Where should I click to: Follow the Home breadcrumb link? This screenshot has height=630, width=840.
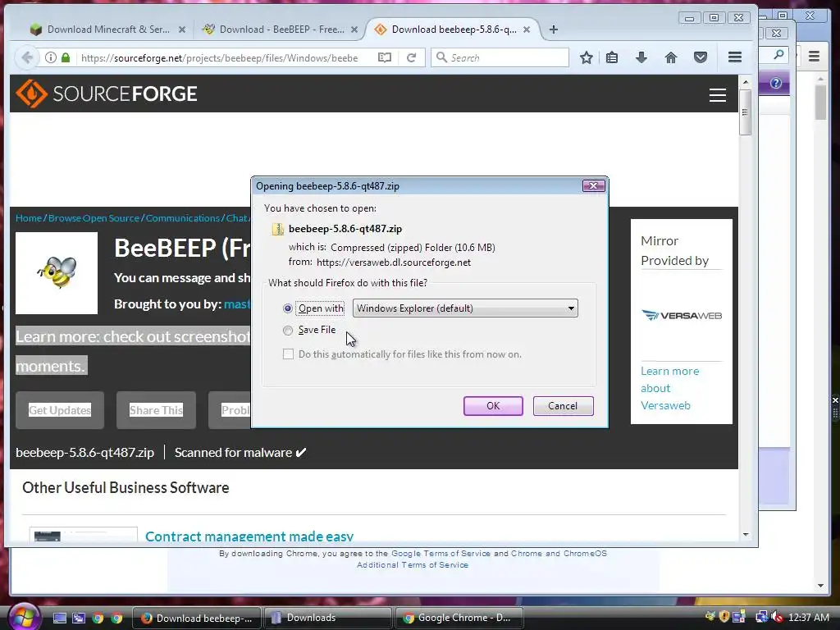pyautogui.click(x=29, y=218)
